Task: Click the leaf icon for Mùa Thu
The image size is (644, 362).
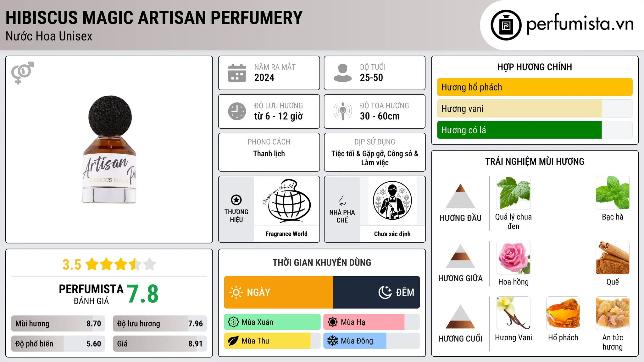Action: [x=233, y=341]
